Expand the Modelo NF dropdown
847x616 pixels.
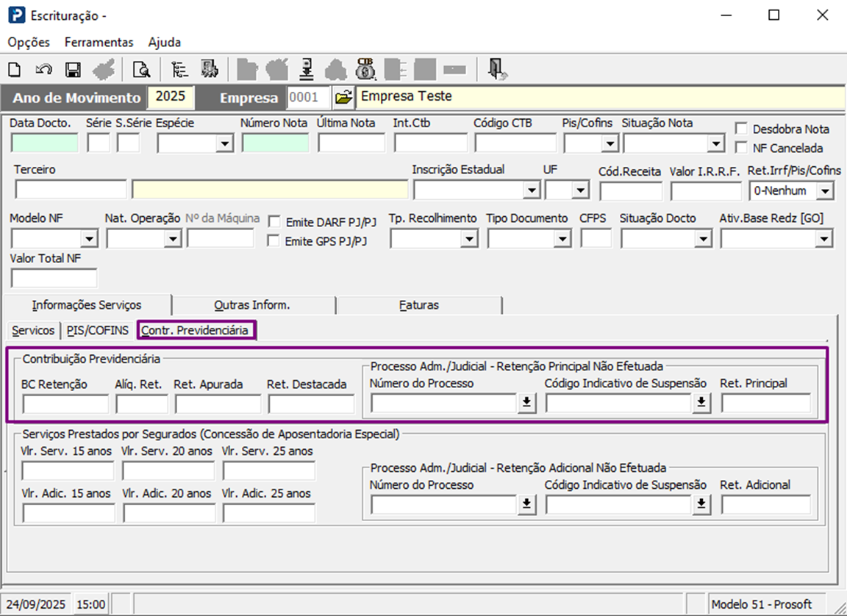(90, 239)
